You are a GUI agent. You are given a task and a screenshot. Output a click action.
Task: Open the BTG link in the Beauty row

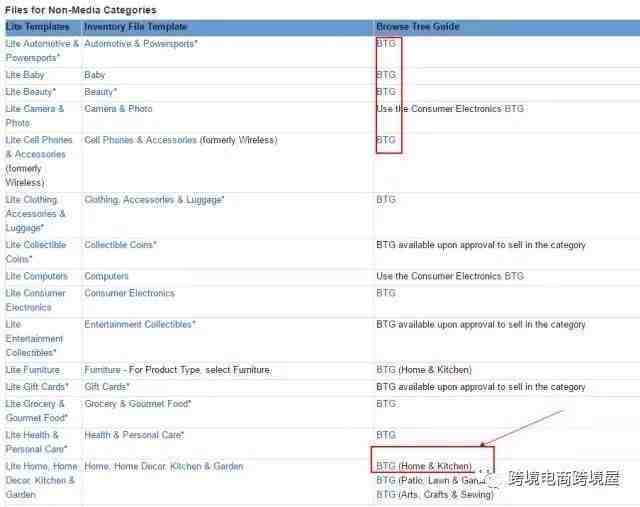click(x=386, y=92)
